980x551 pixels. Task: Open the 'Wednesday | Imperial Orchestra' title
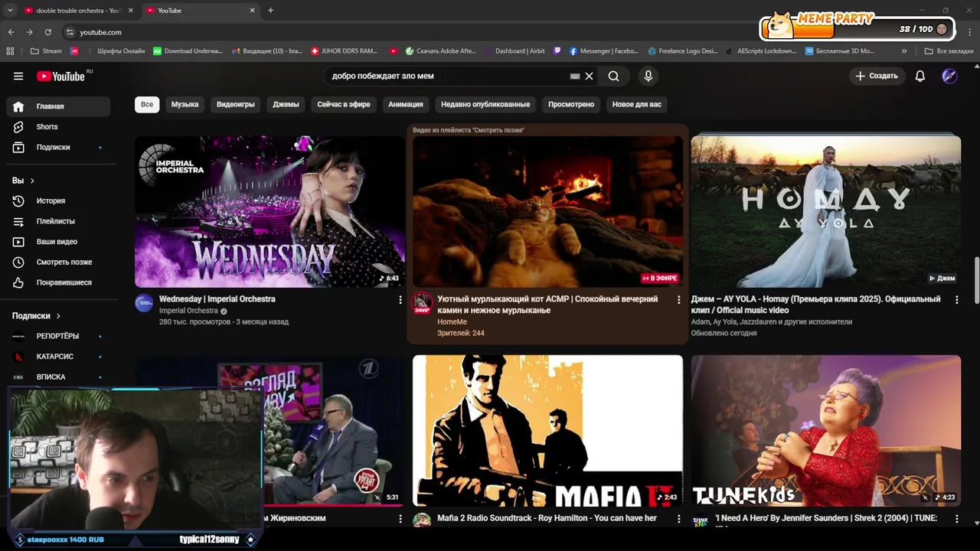(217, 299)
